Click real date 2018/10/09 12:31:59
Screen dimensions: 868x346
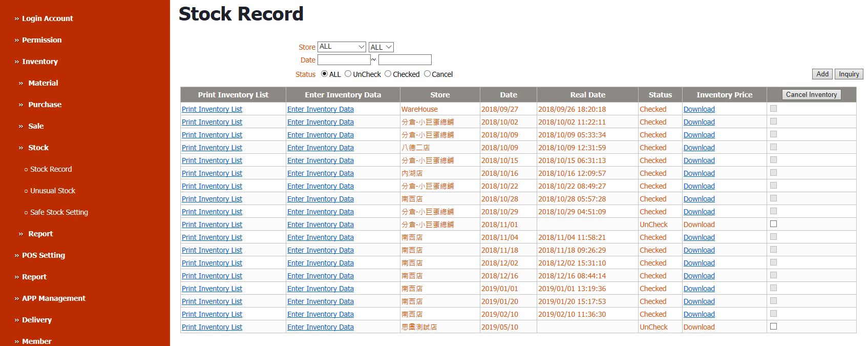571,148
